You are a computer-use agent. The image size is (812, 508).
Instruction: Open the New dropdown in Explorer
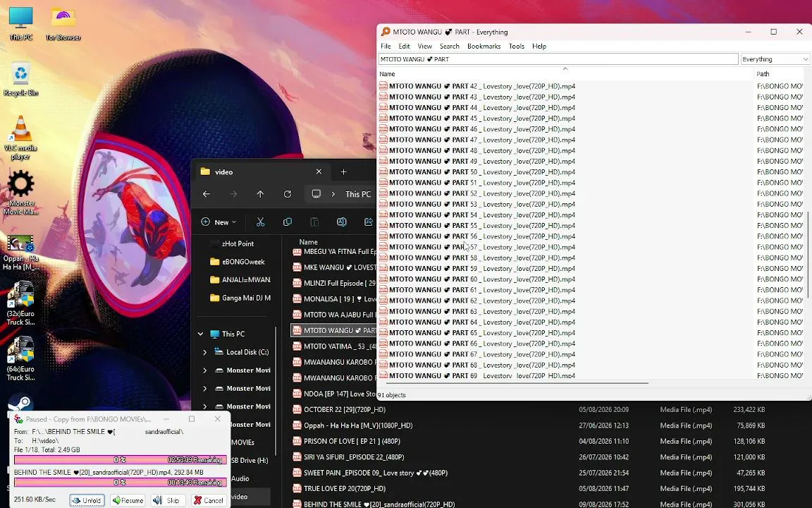click(219, 222)
